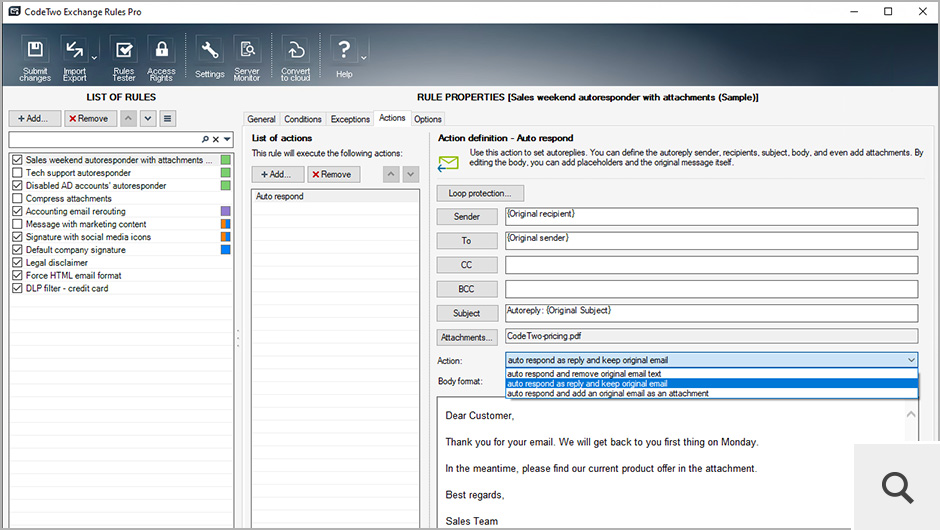The width and height of the screenshot is (940, 530).
Task: Switch to the Options tab
Action: 427,119
